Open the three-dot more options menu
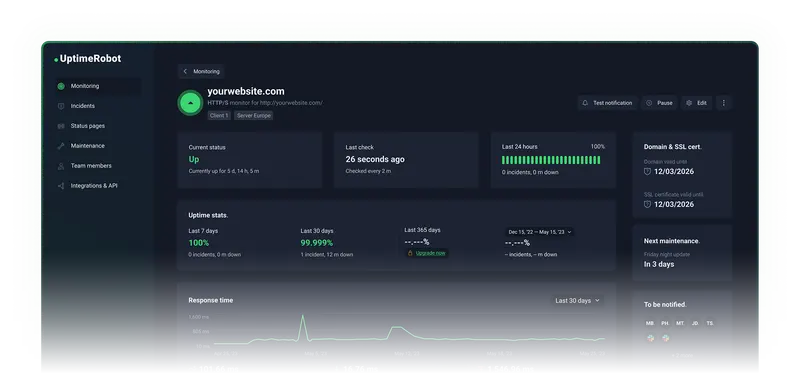 [x=723, y=103]
